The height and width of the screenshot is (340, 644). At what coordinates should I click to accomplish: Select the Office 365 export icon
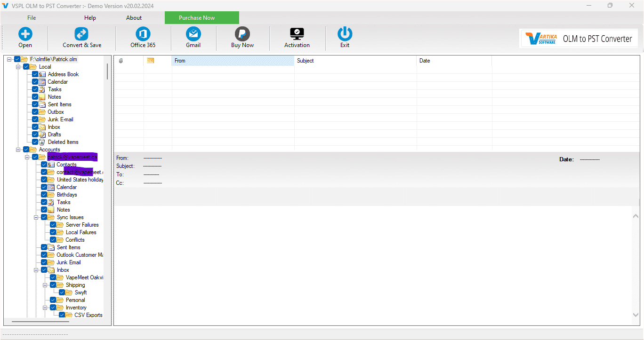pos(143,34)
